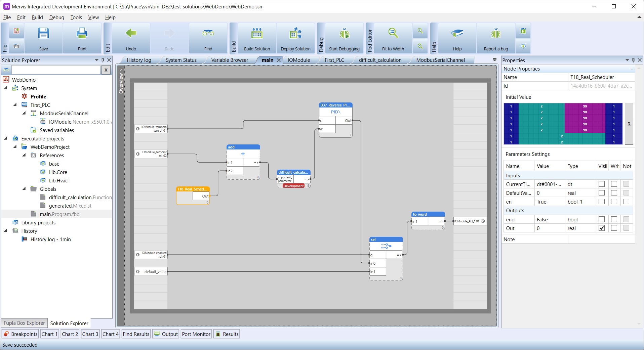Click the Report a bug icon
The height and width of the screenshot is (350, 644).
pos(496,34)
